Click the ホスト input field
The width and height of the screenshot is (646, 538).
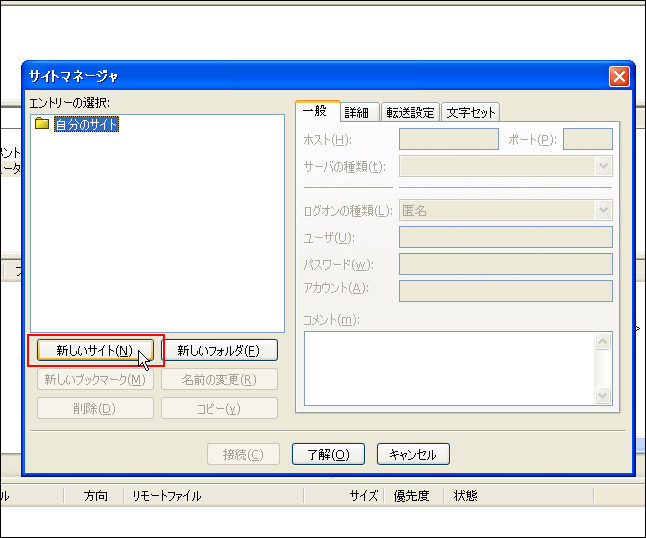point(448,139)
